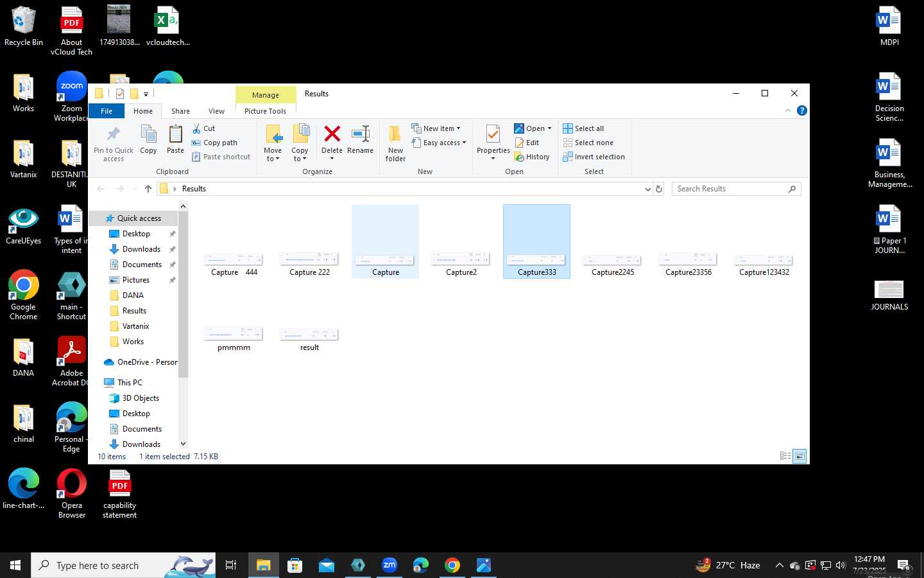Select This PC in navigation pane
Image resolution: width=924 pixels, height=578 pixels.
[130, 383]
